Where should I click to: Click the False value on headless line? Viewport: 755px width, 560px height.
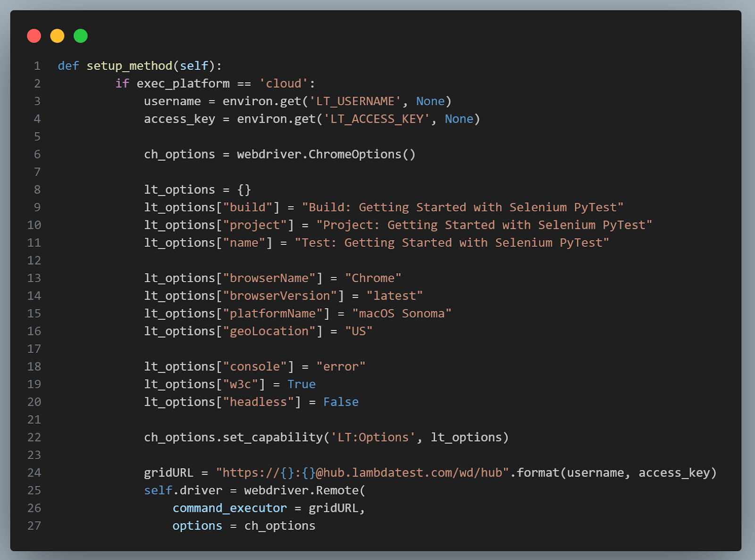(341, 402)
